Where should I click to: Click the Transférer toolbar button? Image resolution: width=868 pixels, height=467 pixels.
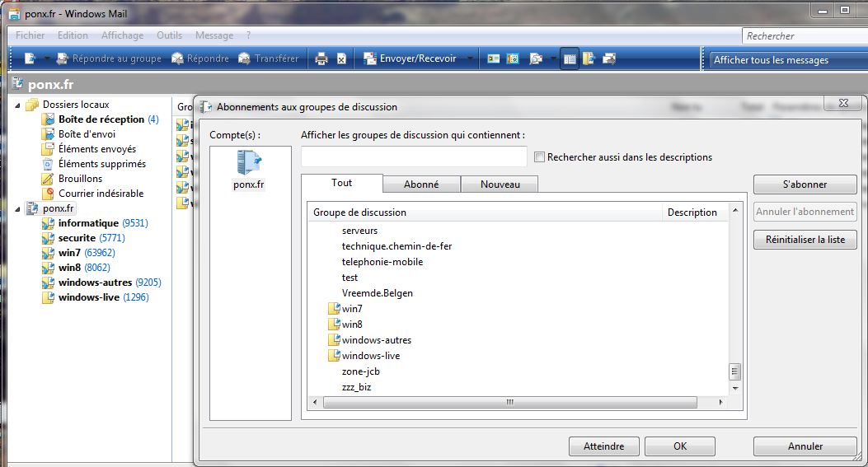pos(269,58)
